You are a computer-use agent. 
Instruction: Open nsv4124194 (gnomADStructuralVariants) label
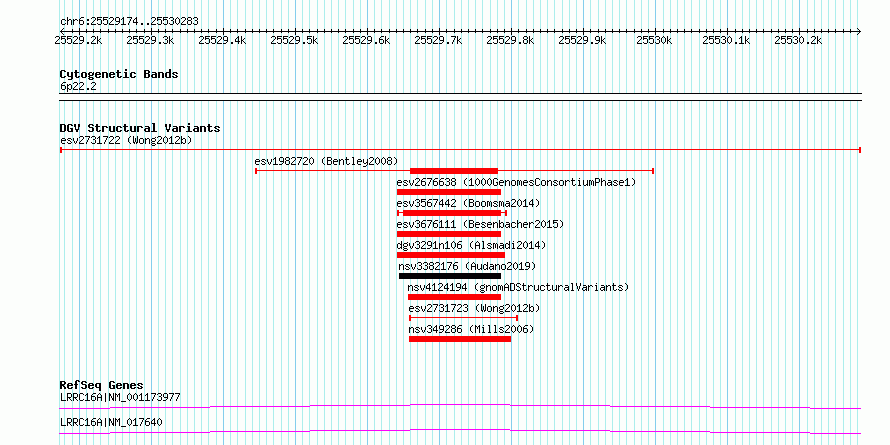[x=518, y=287]
